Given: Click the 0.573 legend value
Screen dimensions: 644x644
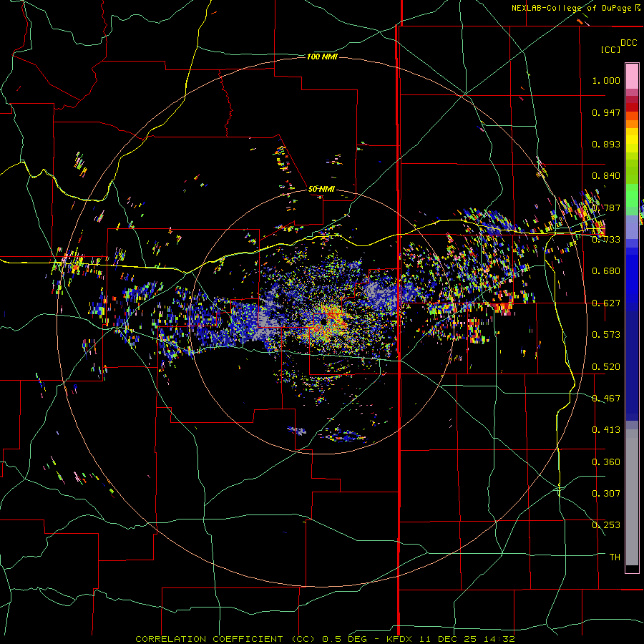Looking at the screenshot, I should point(606,334).
